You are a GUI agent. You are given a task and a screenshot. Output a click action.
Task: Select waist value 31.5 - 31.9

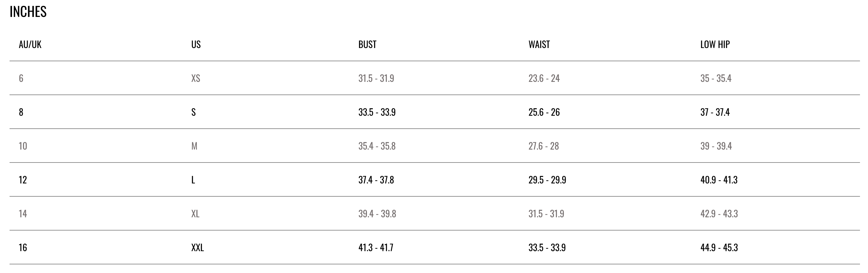(546, 214)
